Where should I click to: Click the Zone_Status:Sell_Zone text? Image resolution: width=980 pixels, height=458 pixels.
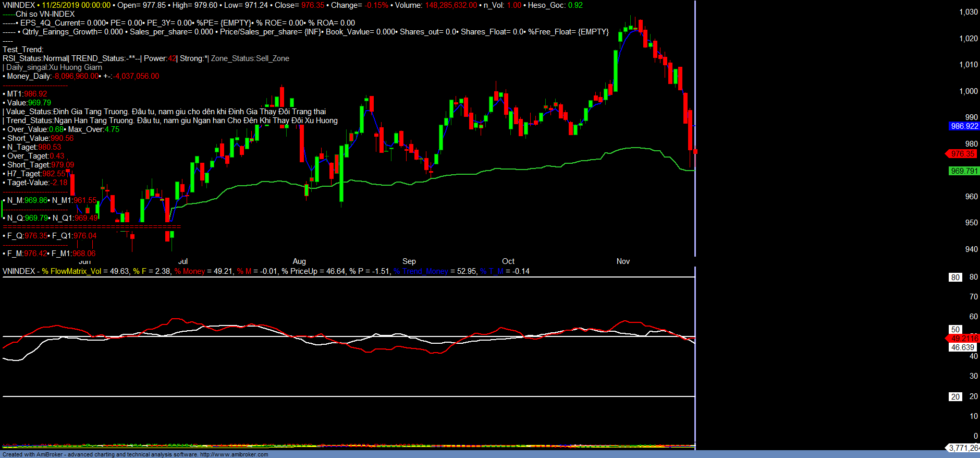[250, 58]
